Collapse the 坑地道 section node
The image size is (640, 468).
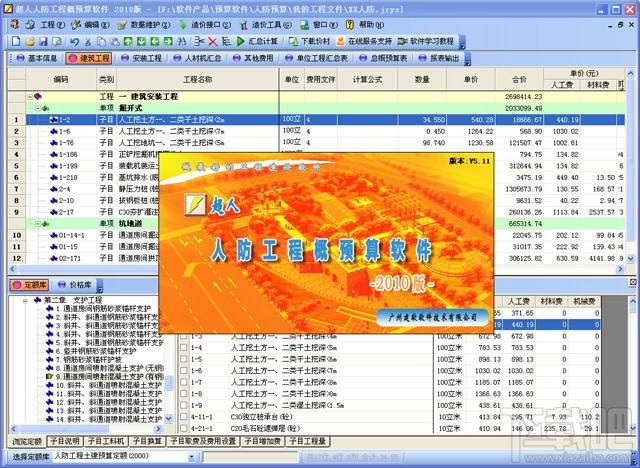pyautogui.click(x=38, y=224)
